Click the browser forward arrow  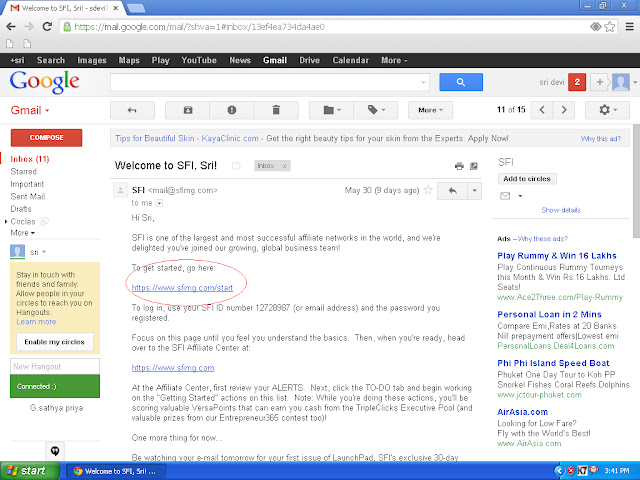point(29,27)
